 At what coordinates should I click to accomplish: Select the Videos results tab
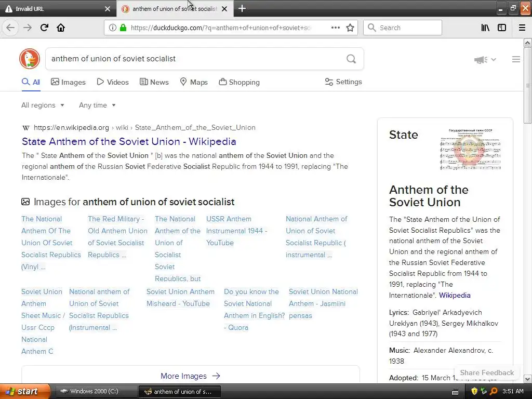click(x=113, y=82)
